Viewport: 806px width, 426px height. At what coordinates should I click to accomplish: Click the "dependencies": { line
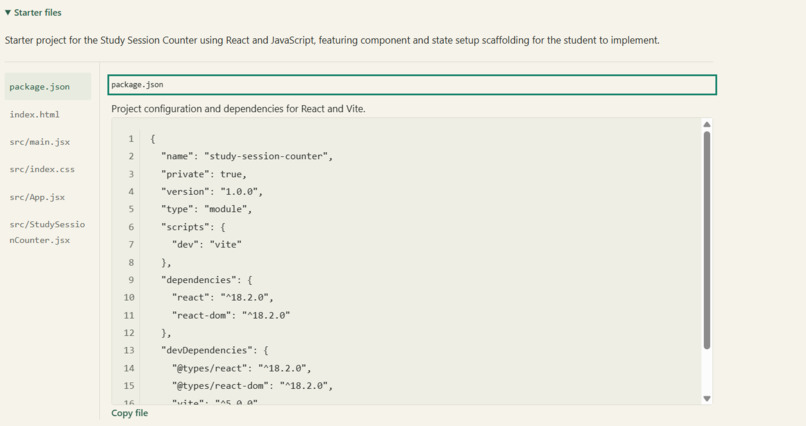(x=207, y=280)
